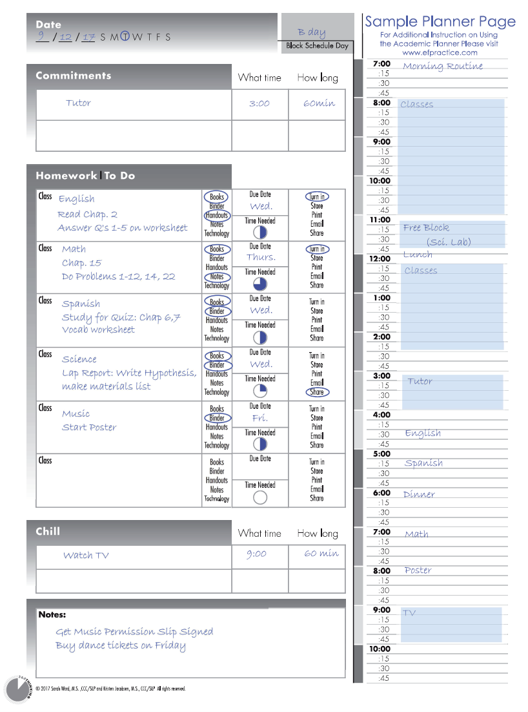This screenshot has width=528, height=712.
Task: Click 'Lunch' entry in schedule
Action: [x=418, y=254]
